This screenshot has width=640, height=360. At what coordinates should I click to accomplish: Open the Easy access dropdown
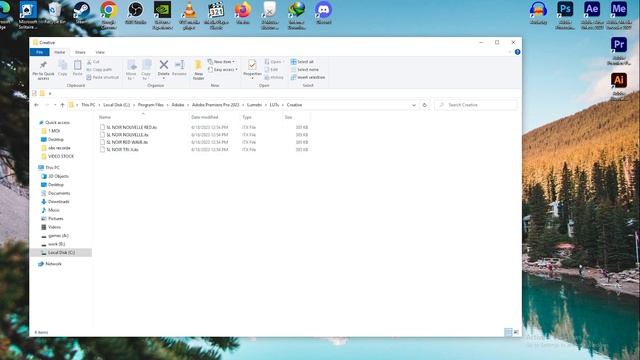tap(222, 69)
